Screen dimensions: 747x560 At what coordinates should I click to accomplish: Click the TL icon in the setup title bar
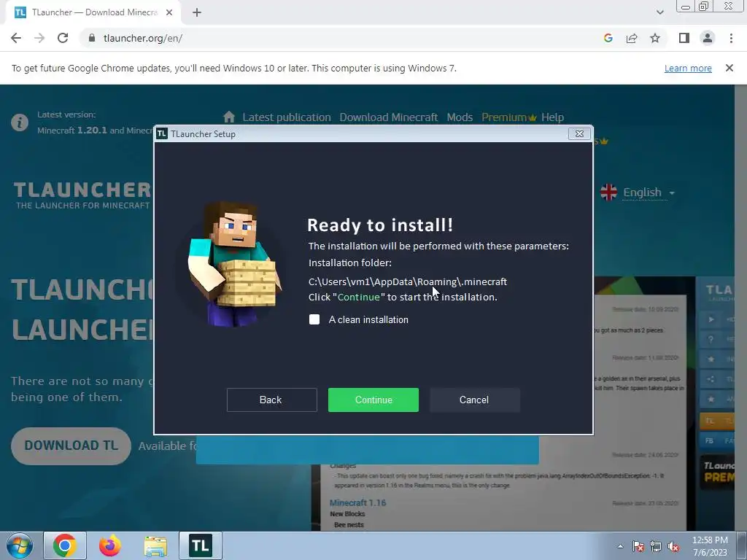click(162, 134)
